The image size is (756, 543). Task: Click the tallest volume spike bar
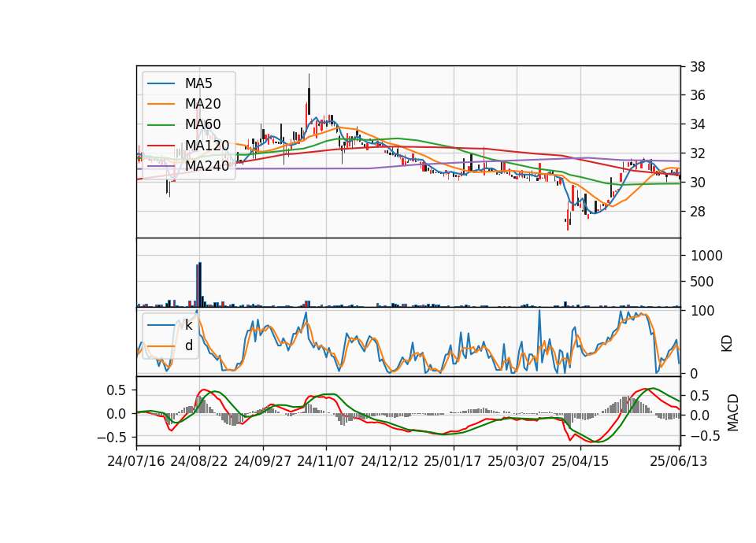200,284
